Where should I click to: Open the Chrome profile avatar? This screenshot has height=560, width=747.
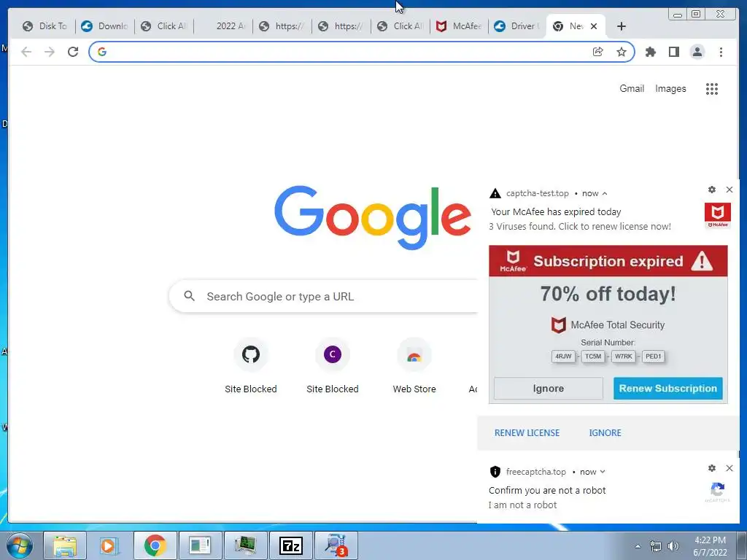tap(697, 52)
